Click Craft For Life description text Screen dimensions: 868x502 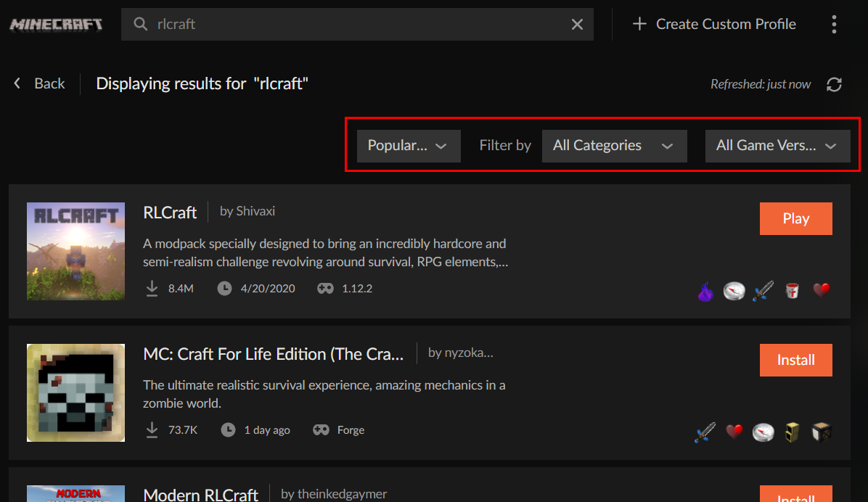pos(324,394)
